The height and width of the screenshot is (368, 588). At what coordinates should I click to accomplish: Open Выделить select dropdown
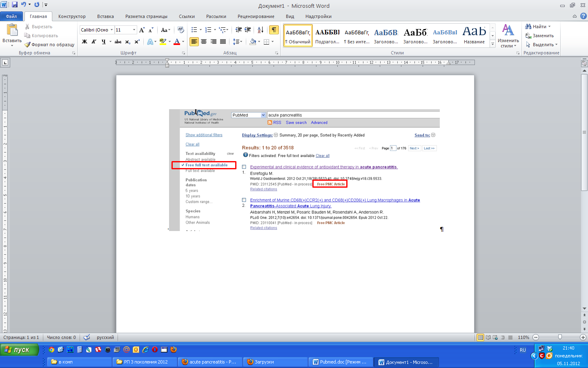pos(541,45)
